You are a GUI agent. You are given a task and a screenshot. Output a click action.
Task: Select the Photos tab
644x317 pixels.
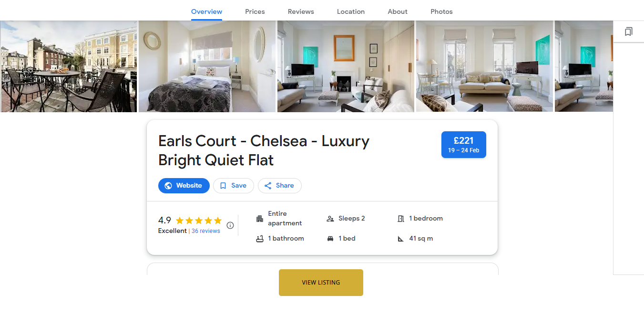tap(441, 11)
